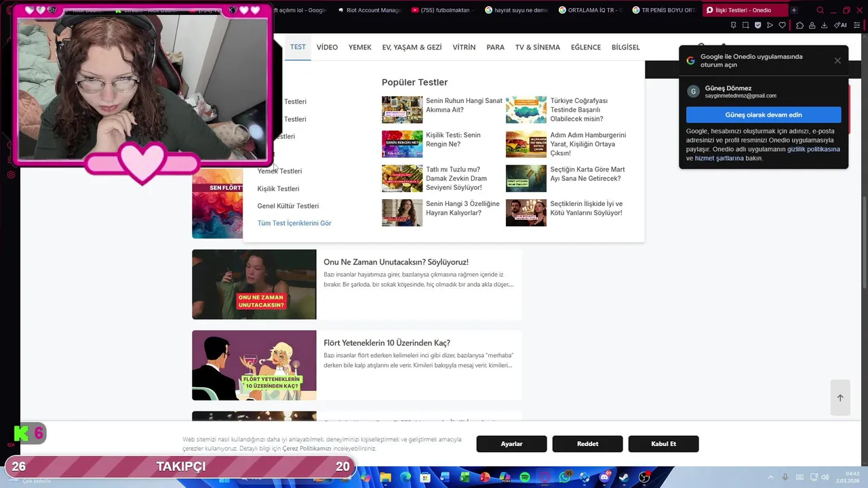Close the Google sign-in popup

837,60
